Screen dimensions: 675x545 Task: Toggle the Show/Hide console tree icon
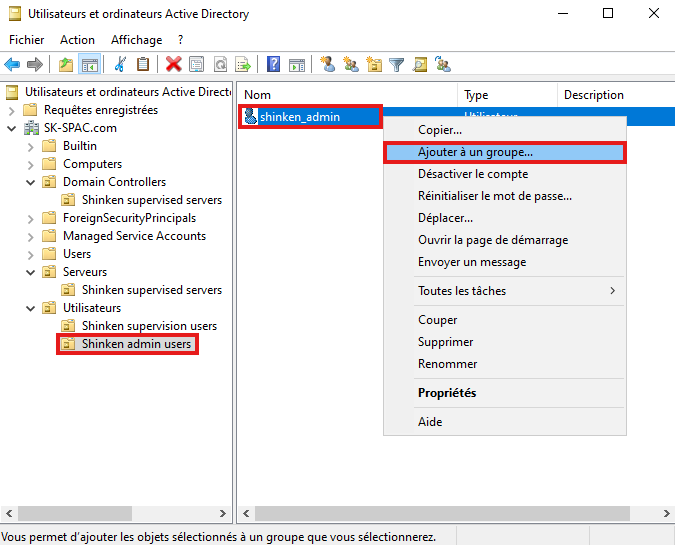pyautogui.click(x=90, y=65)
